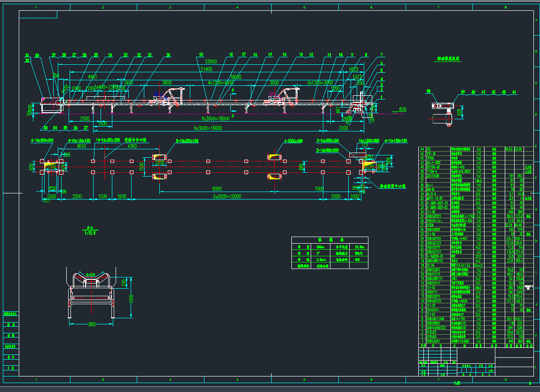The image size is (540, 392).
Task: Pick the 84.48 weight in row 27
Action: (519, 225)
